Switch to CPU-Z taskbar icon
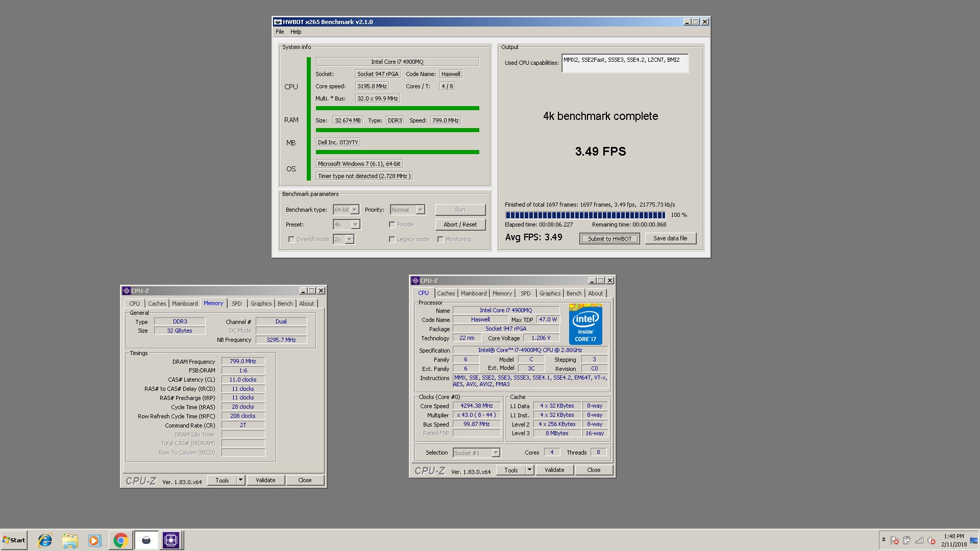980x551 pixels. pyautogui.click(x=171, y=540)
